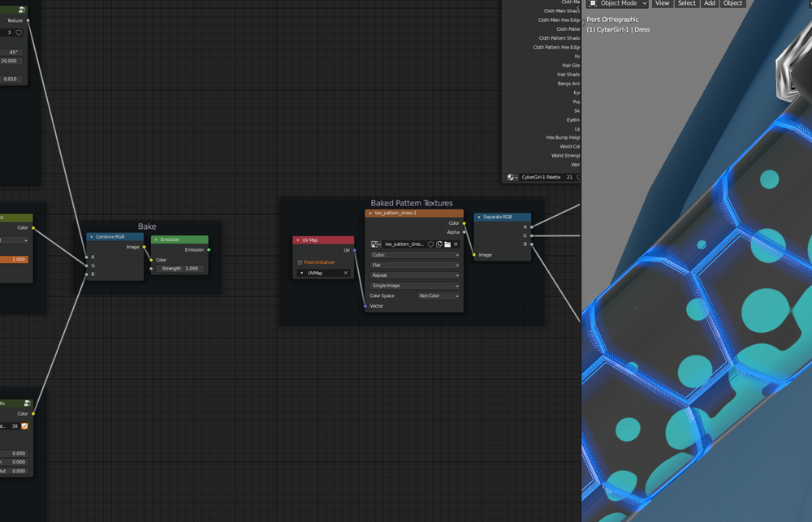Click the group icon on the top-left green node header
The height and width of the screenshot is (522, 812).
tap(22, 10)
